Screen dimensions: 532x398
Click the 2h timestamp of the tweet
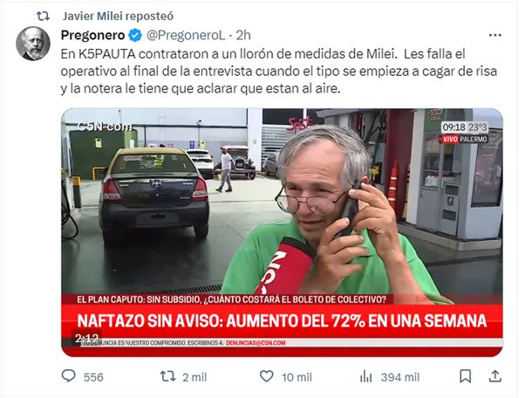pyautogui.click(x=243, y=35)
